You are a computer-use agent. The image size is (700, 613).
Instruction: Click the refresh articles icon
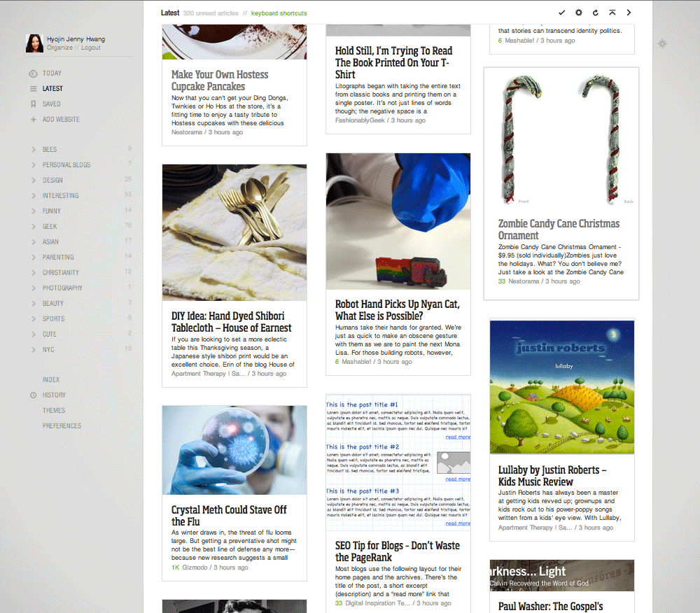point(595,13)
